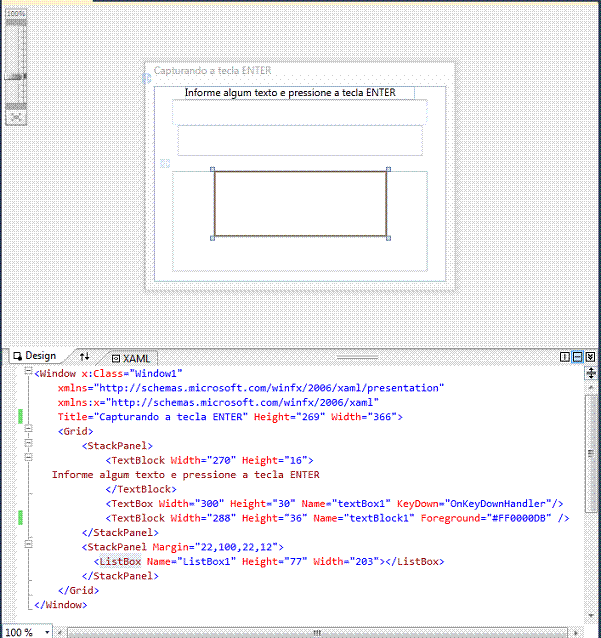Click the <Grid> opening tag
This screenshot has width=601, height=638.
pos(76,431)
